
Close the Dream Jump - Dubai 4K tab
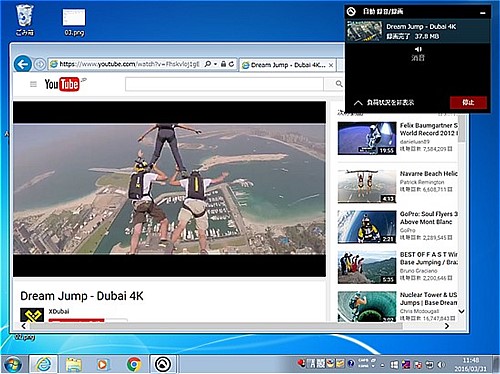[x=331, y=65]
